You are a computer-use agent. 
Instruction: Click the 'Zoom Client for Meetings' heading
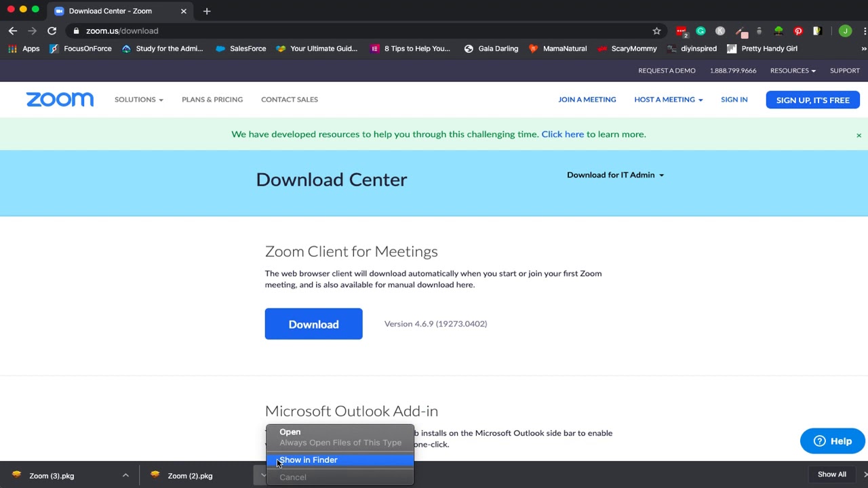point(351,251)
